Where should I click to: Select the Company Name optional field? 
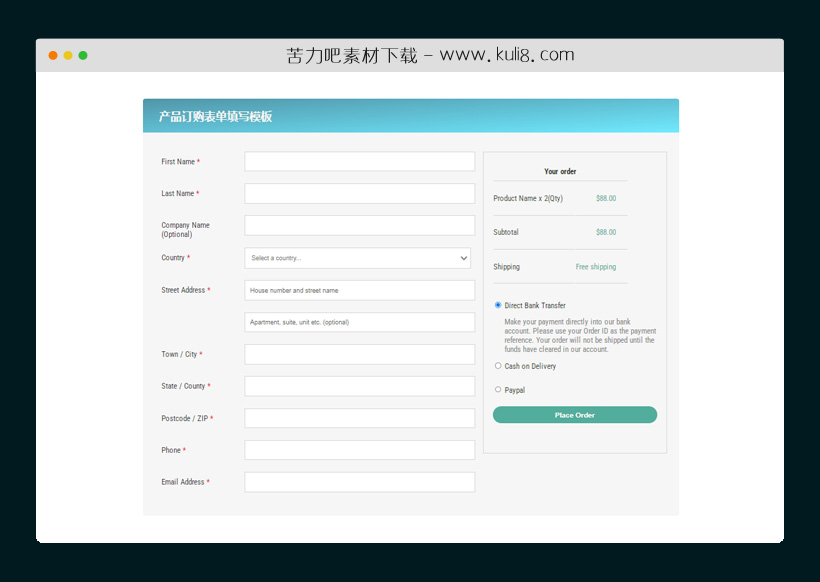point(359,226)
